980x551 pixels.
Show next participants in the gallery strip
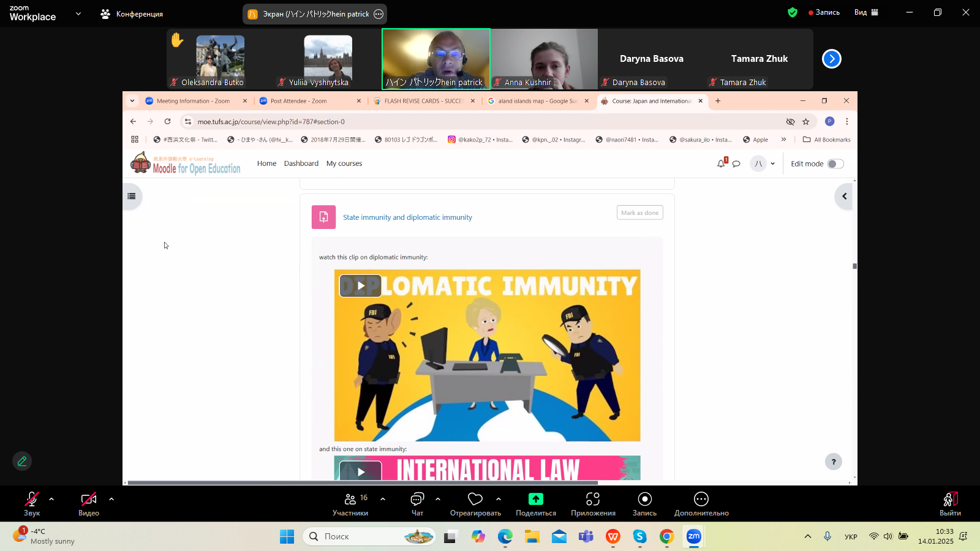click(831, 59)
